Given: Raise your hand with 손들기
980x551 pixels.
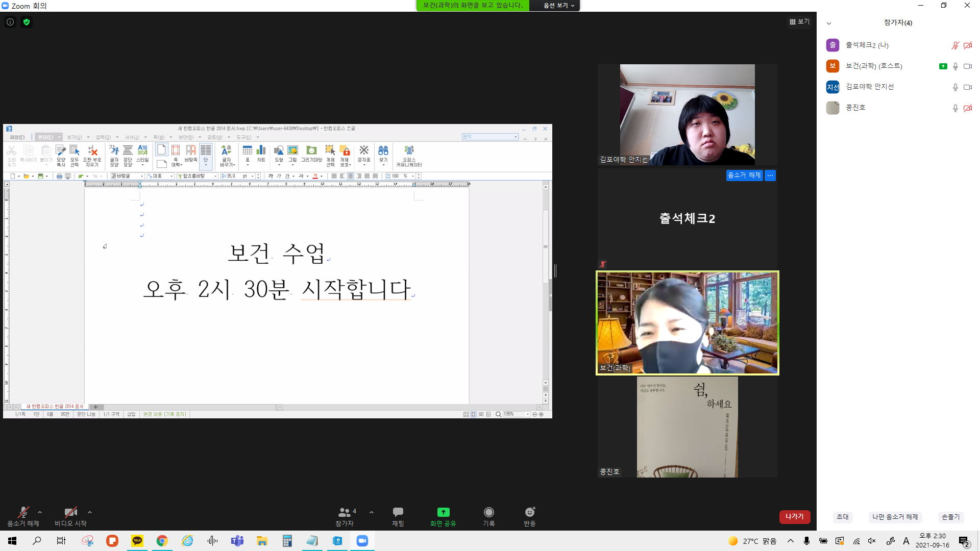Looking at the screenshot, I should click(x=950, y=517).
